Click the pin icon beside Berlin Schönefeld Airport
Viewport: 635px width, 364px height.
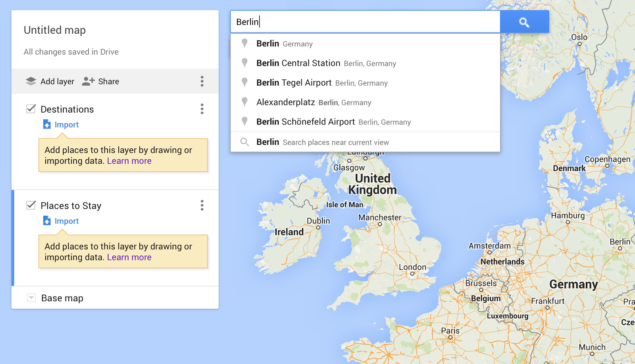(x=245, y=121)
